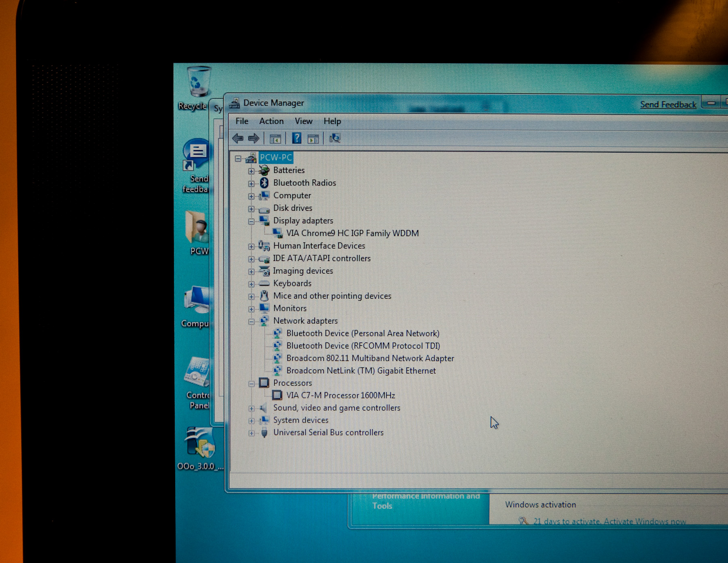Click Scan for hardware changes icon
Screen dimensions: 728x563
tap(335, 138)
